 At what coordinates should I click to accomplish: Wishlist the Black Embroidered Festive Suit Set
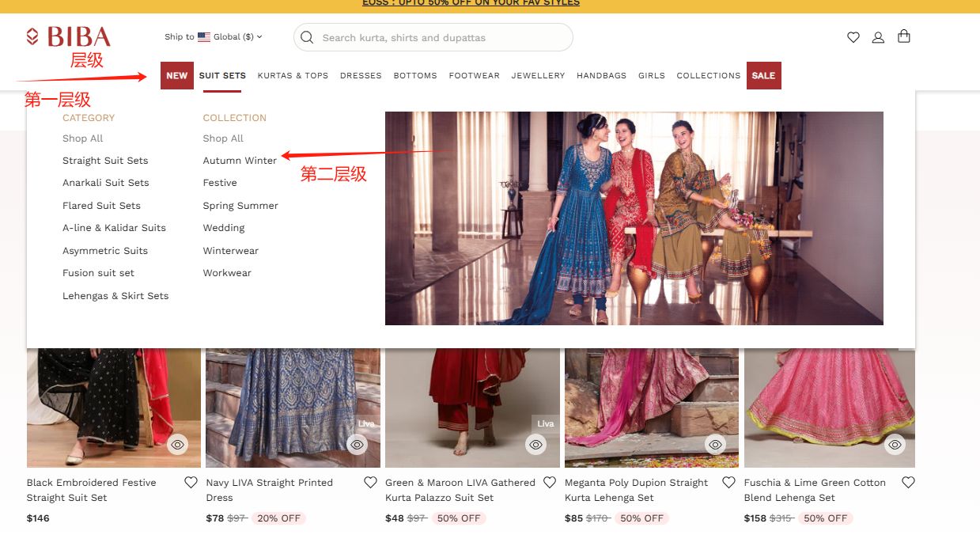(x=191, y=482)
